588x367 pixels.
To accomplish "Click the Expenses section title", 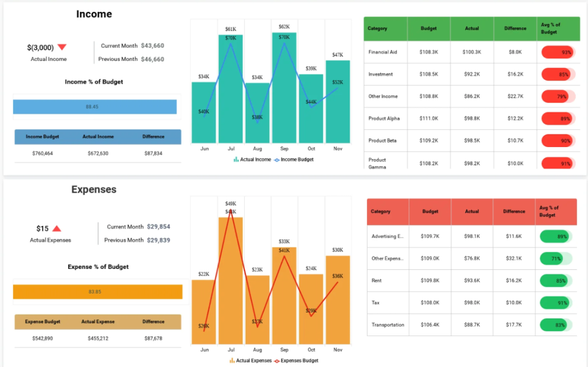I will coord(94,190).
